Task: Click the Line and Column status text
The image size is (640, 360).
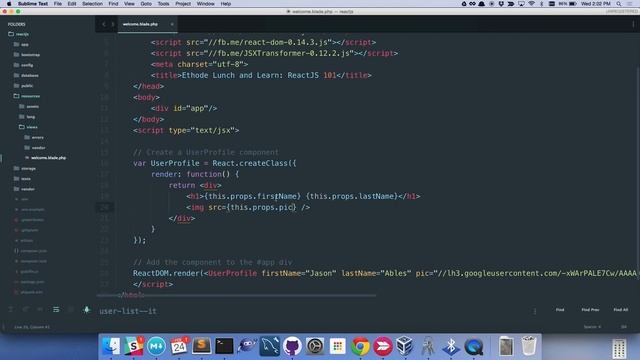Action: (32, 327)
